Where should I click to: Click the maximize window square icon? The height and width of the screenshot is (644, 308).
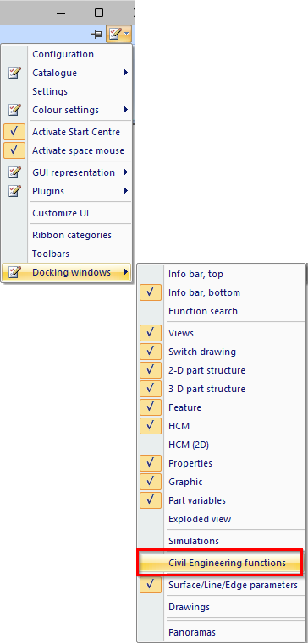pos(99,13)
